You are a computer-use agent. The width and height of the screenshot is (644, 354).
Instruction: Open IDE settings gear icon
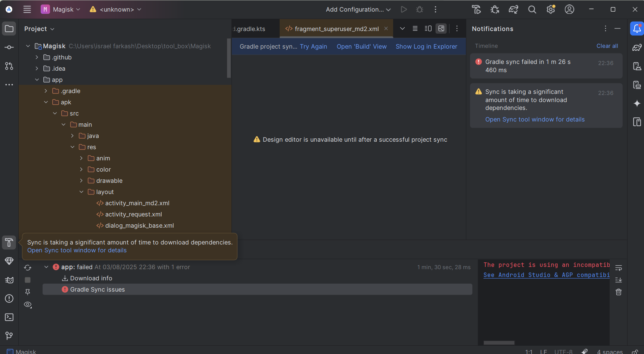click(551, 9)
